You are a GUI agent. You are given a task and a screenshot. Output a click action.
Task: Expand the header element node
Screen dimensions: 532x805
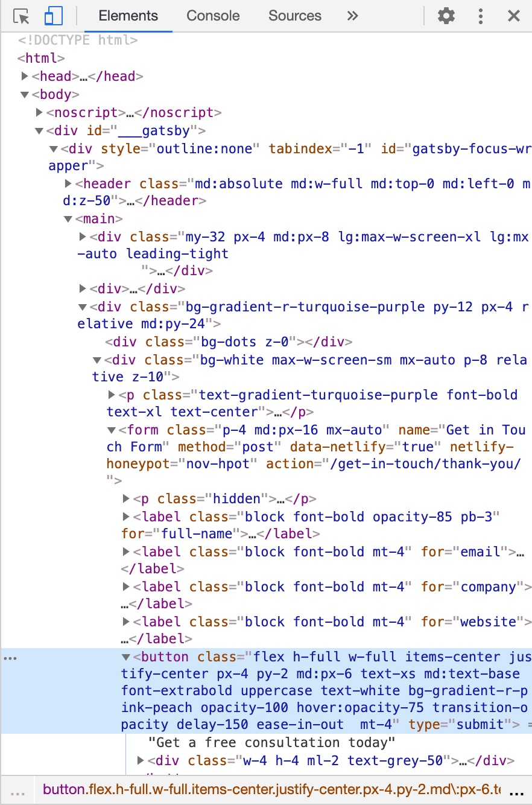pyautogui.click(x=68, y=183)
